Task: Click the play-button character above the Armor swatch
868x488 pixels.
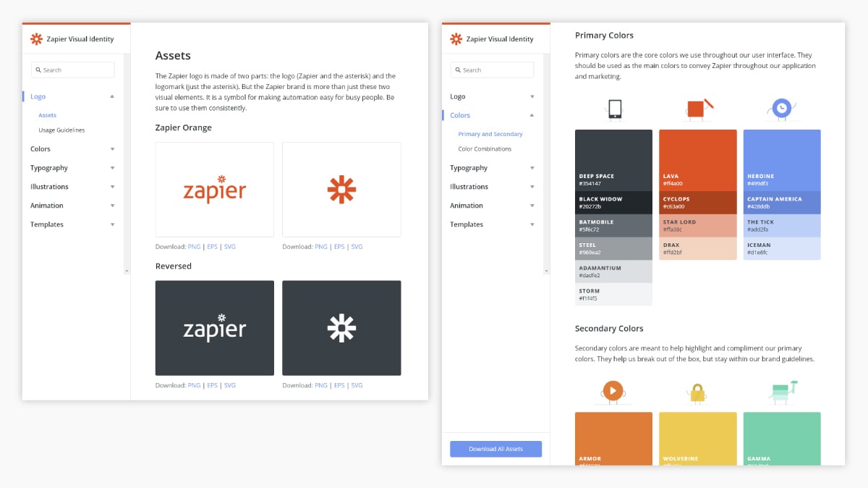Action: coord(613,392)
